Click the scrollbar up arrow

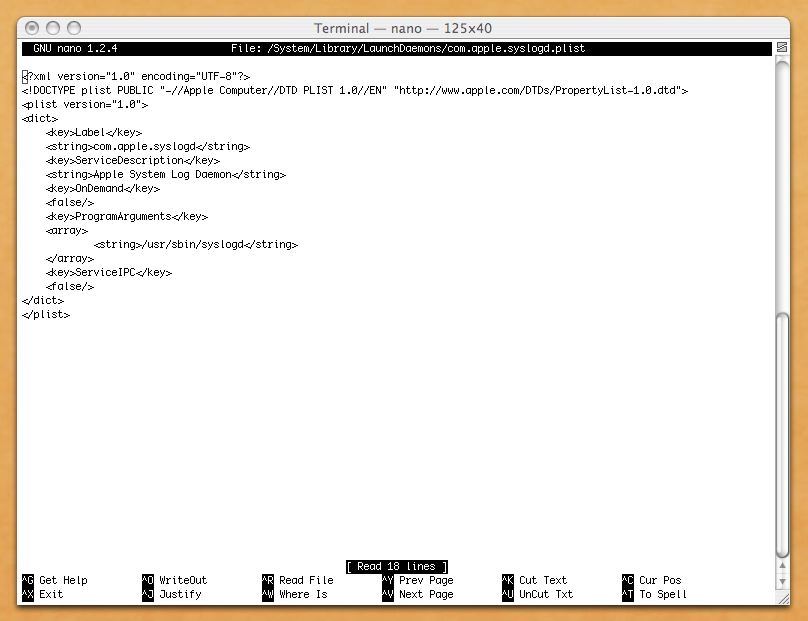[x=782, y=566]
